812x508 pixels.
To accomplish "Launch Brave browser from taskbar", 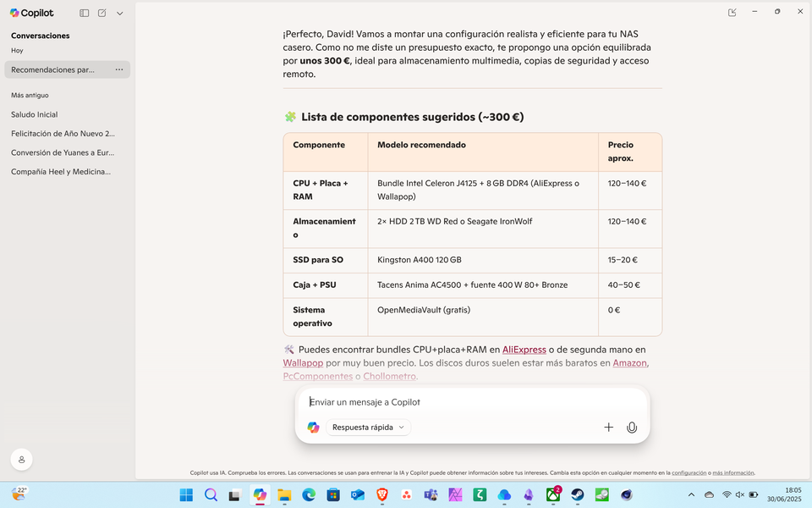I will pyautogui.click(x=381, y=495).
